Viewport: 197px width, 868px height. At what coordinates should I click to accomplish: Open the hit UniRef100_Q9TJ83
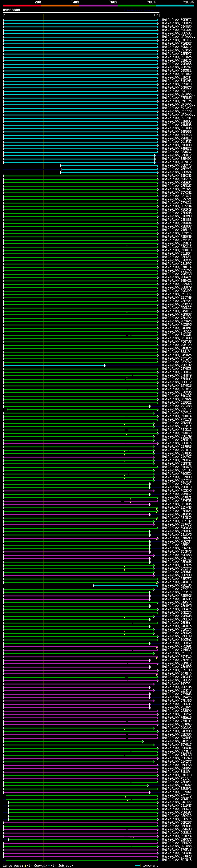pyautogui.click(x=177, y=406)
